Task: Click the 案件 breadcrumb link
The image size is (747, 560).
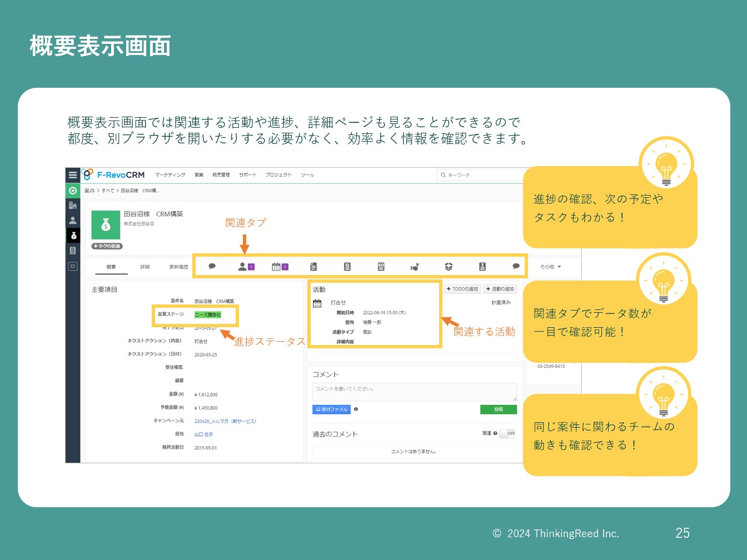Action: coord(89,191)
